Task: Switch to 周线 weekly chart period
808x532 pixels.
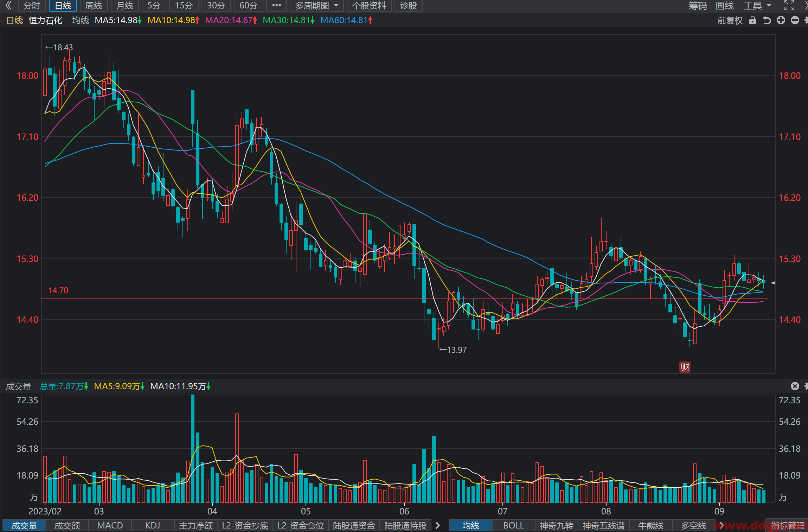Action: point(94,6)
